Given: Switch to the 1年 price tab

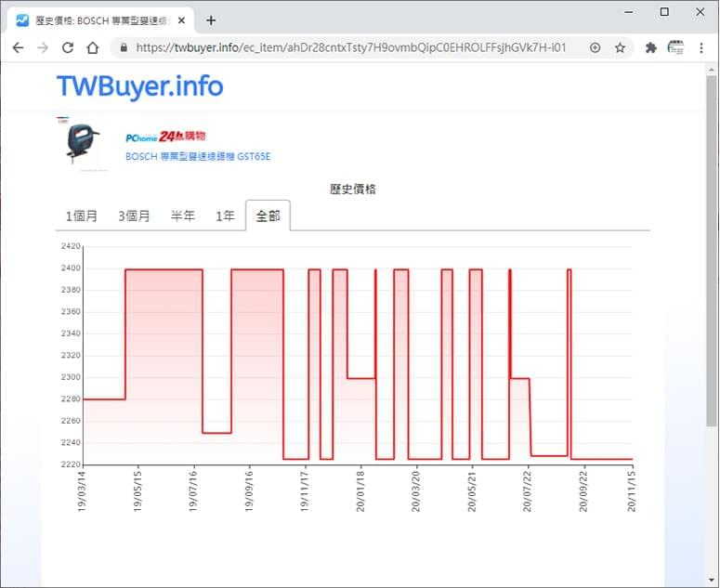Looking at the screenshot, I should click(225, 216).
